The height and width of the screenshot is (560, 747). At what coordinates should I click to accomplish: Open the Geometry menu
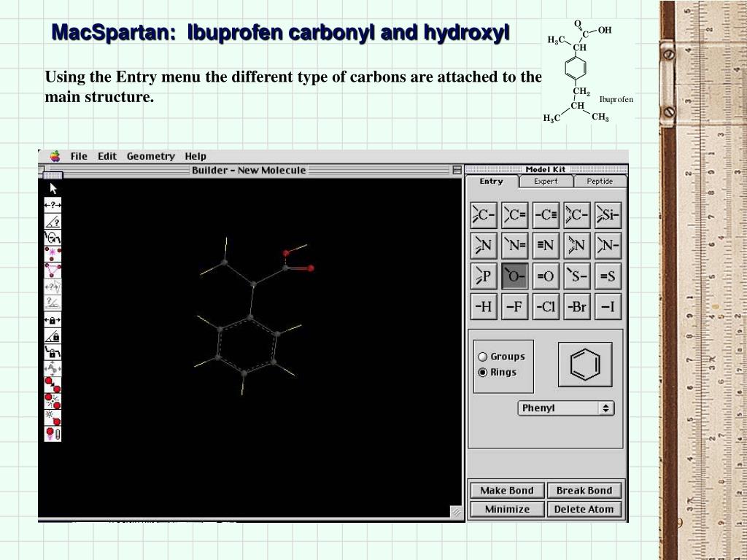[x=150, y=156]
